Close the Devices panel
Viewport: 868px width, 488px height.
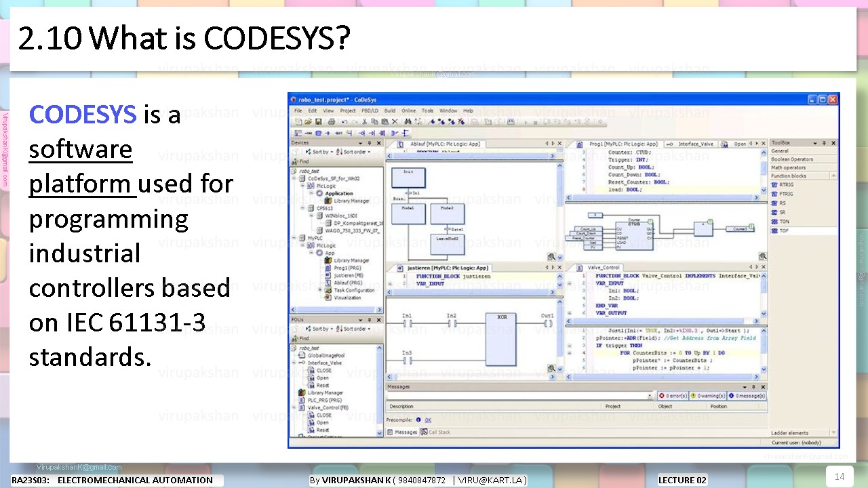pos(379,143)
